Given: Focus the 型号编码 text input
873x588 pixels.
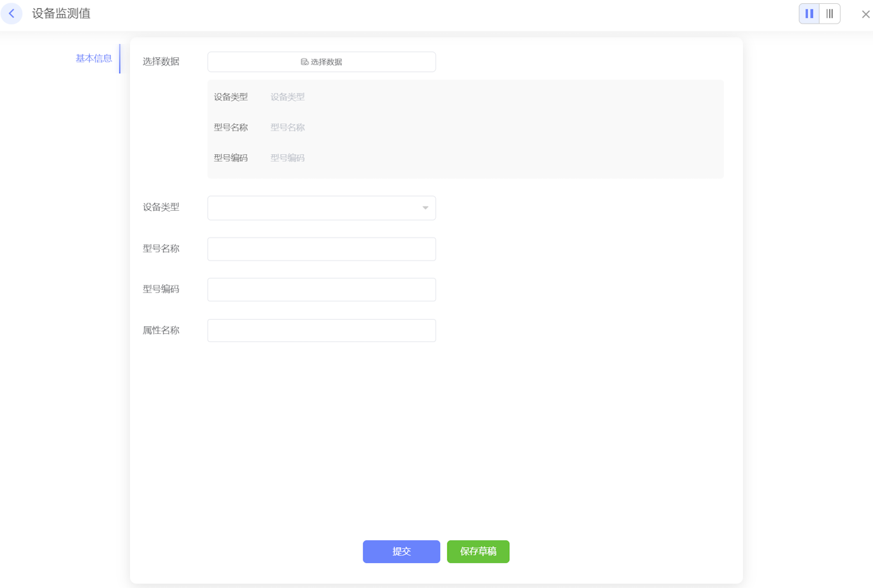Looking at the screenshot, I should [x=321, y=290].
